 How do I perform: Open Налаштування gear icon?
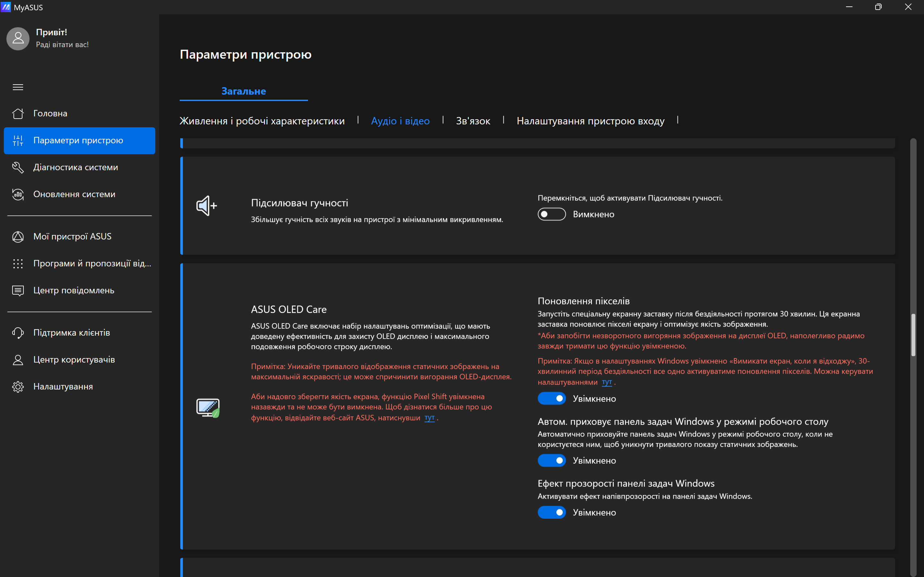tap(18, 387)
